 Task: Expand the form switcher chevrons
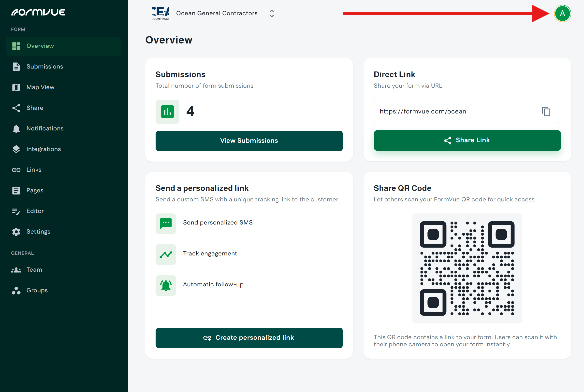(272, 14)
